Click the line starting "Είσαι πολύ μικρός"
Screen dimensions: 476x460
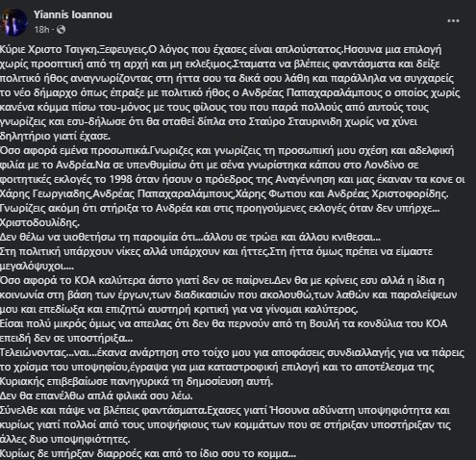pos(223,323)
